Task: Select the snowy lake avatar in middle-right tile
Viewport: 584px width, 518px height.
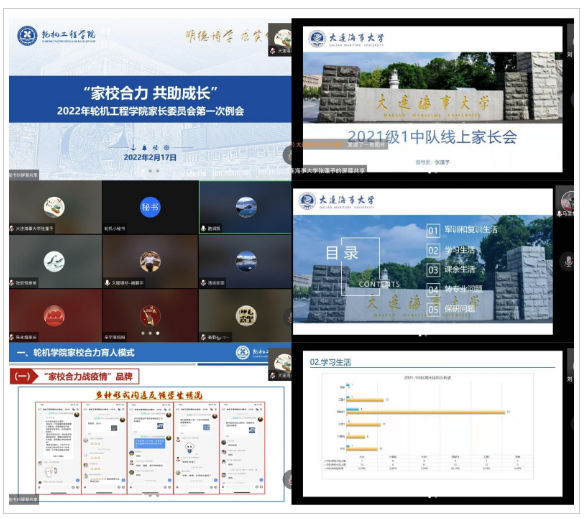Action: click(246, 261)
